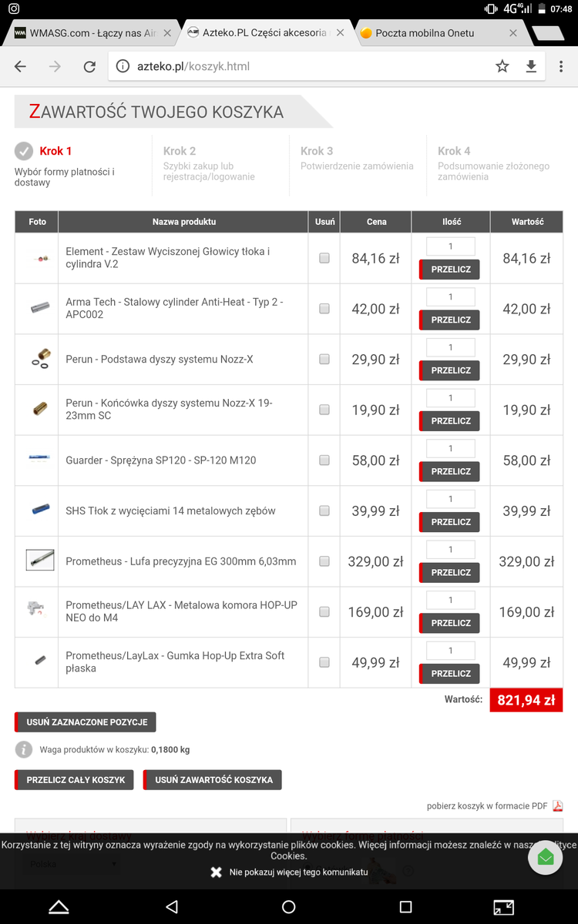The height and width of the screenshot is (924, 578).
Task: Switch to the WMASG.com browser tab
Action: [x=92, y=33]
